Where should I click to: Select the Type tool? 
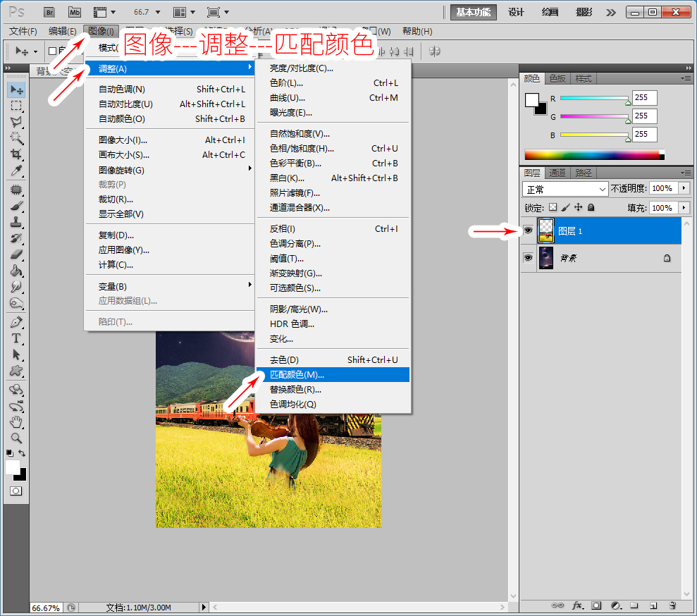(16, 339)
